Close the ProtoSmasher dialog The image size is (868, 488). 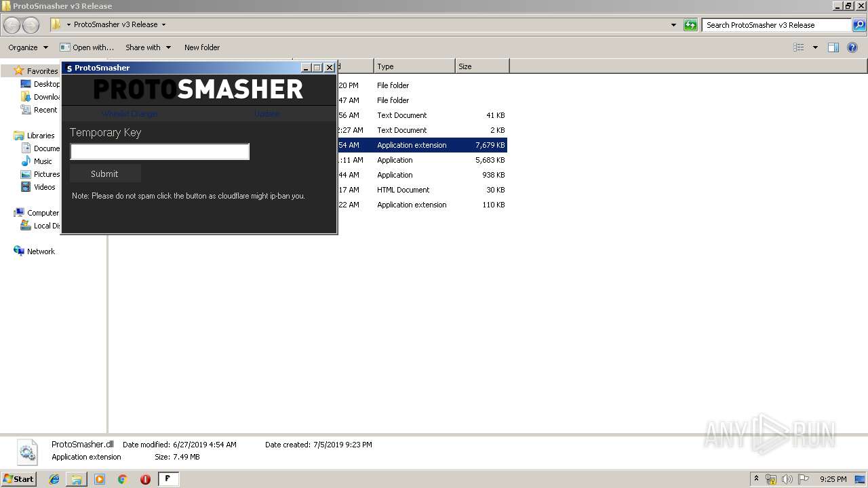[x=329, y=68]
